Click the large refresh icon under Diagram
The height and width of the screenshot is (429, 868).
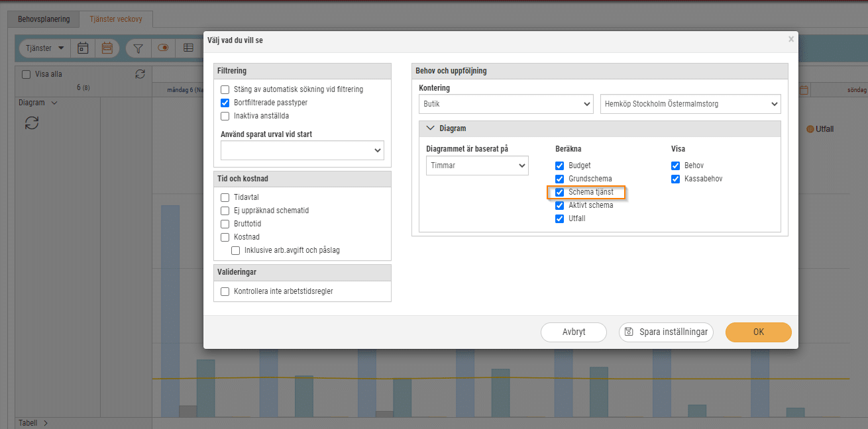click(x=32, y=122)
